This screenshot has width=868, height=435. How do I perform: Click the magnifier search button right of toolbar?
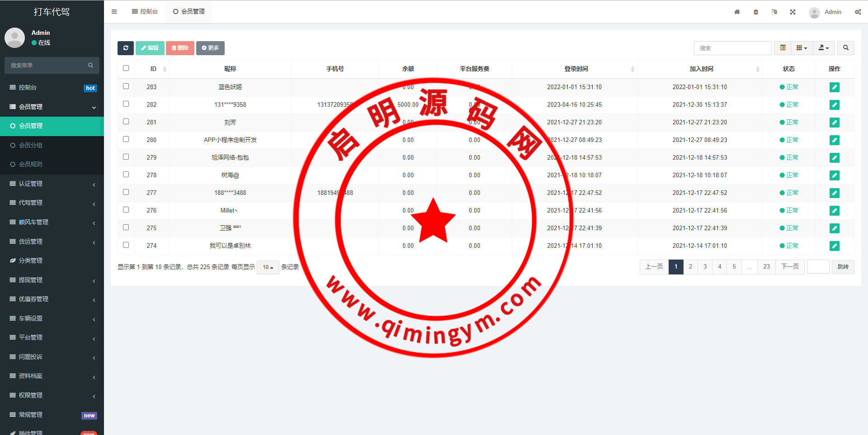click(845, 48)
